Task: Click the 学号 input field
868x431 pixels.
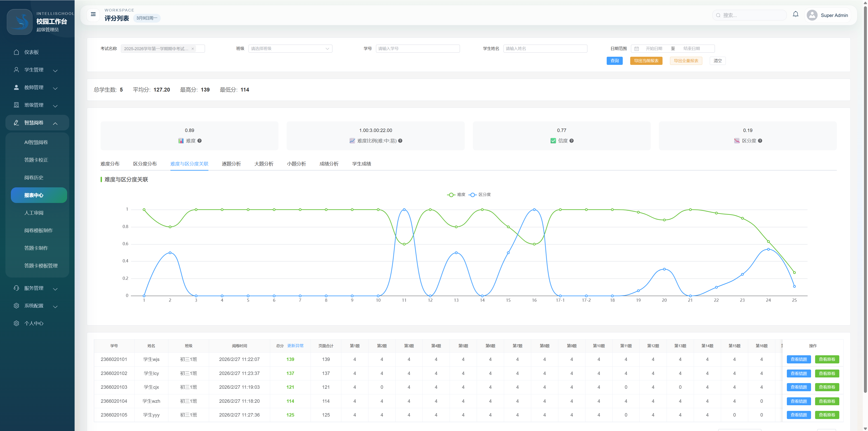Action: [x=417, y=49]
